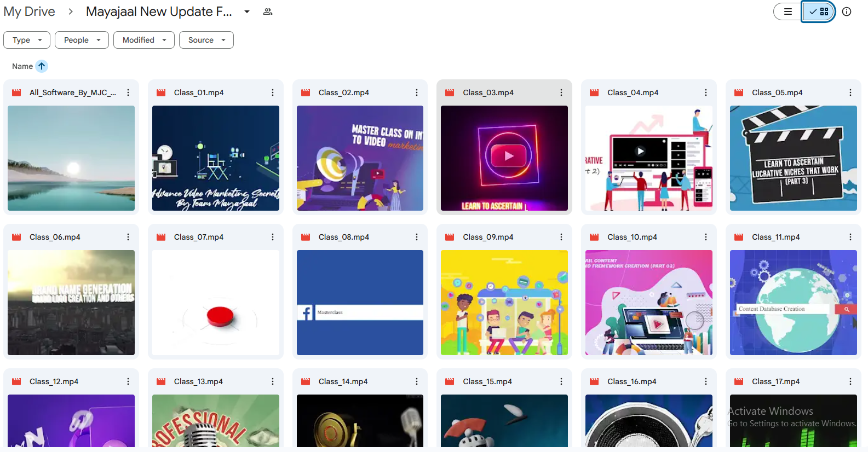Click three-dot menu on Class_09.mp4
The height and width of the screenshot is (452, 868).
tap(561, 237)
